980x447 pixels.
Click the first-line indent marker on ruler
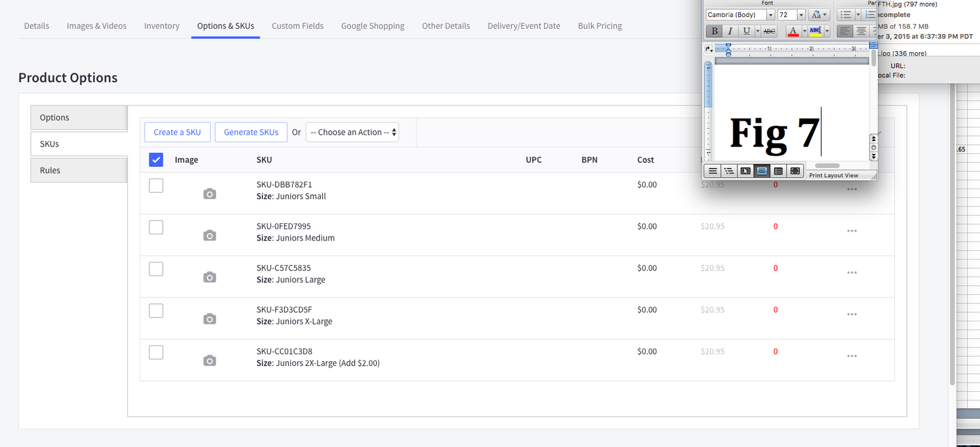pyautogui.click(x=728, y=46)
